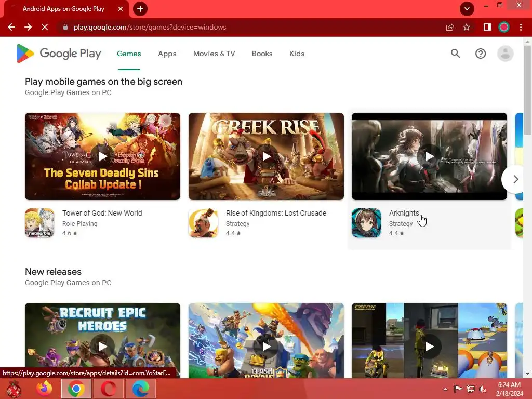Open the network tray icon
Image resolution: width=532 pixels, height=399 pixels.
pyautogui.click(x=470, y=389)
